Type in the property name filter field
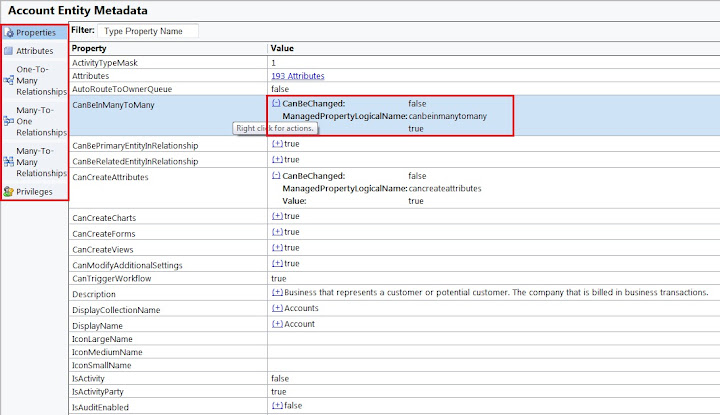 pyautogui.click(x=148, y=31)
